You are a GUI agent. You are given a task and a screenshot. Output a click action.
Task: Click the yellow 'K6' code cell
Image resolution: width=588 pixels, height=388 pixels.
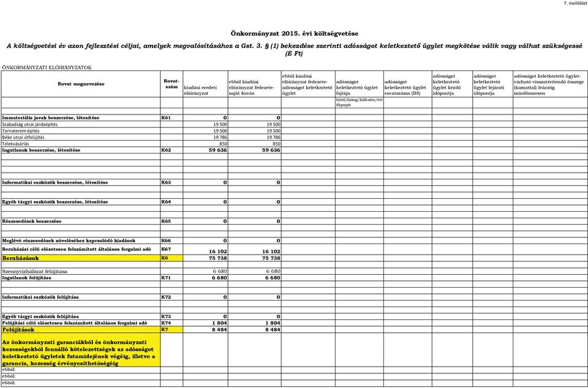tap(171, 258)
